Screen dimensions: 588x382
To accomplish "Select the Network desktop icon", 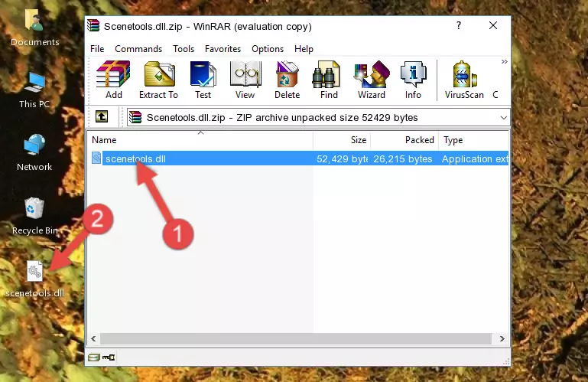I will coord(34,152).
